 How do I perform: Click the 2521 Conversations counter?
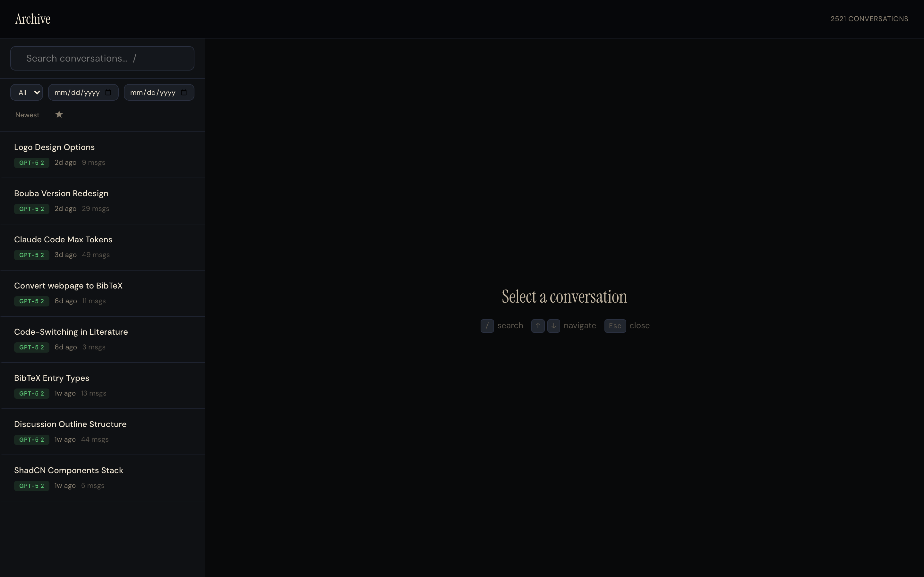pyautogui.click(x=869, y=18)
